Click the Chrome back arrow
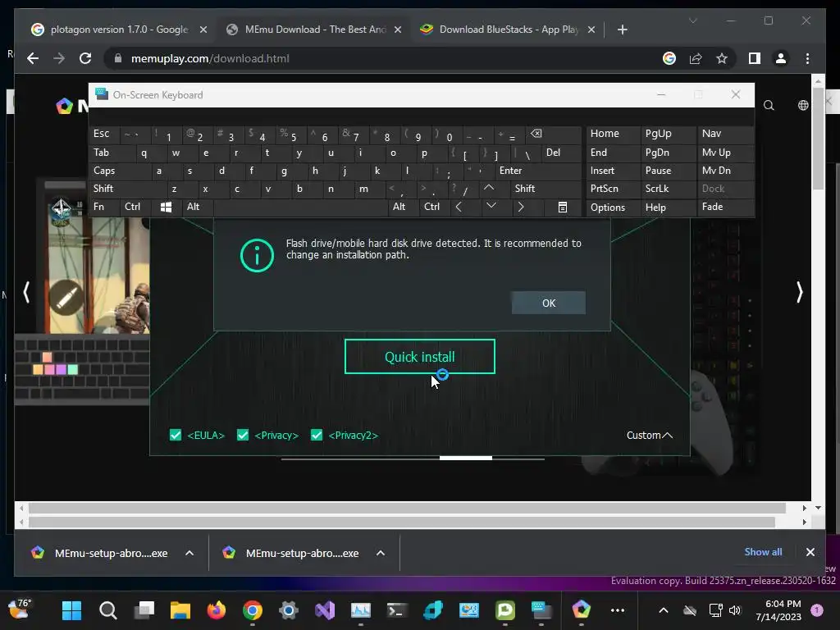This screenshot has height=630, width=840. point(33,58)
